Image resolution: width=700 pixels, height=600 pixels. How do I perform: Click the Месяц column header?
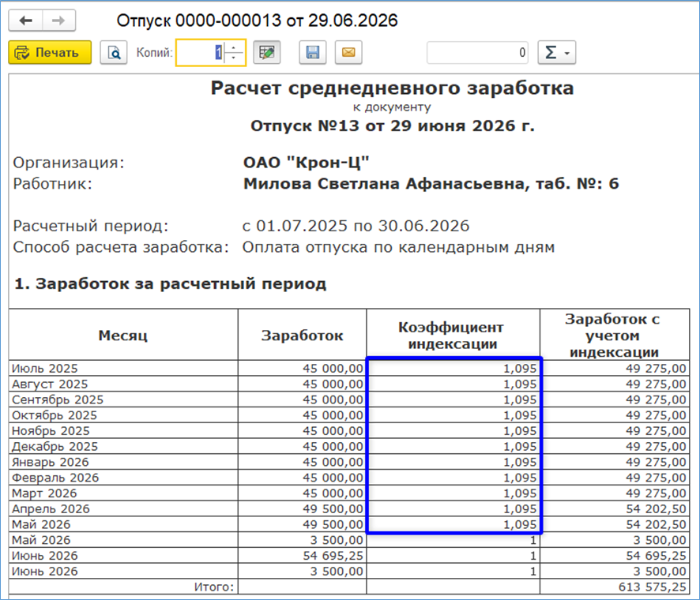123,335
